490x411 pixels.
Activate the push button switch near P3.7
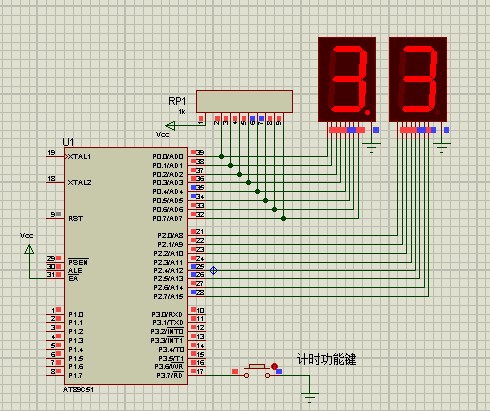pyautogui.click(x=257, y=372)
